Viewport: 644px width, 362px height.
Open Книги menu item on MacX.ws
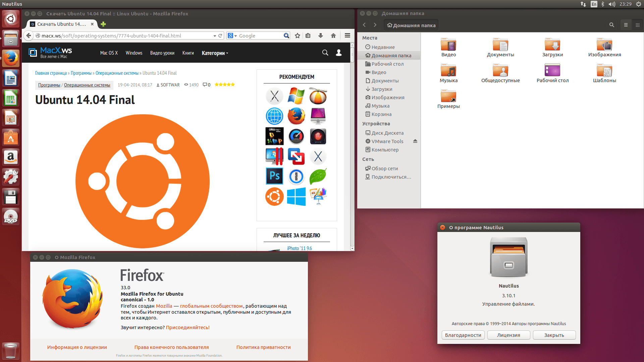tap(188, 53)
